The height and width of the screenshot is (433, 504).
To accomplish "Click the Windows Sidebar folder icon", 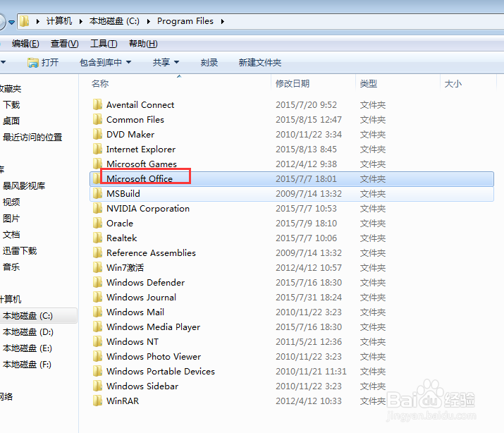I will (x=97, y=386).
